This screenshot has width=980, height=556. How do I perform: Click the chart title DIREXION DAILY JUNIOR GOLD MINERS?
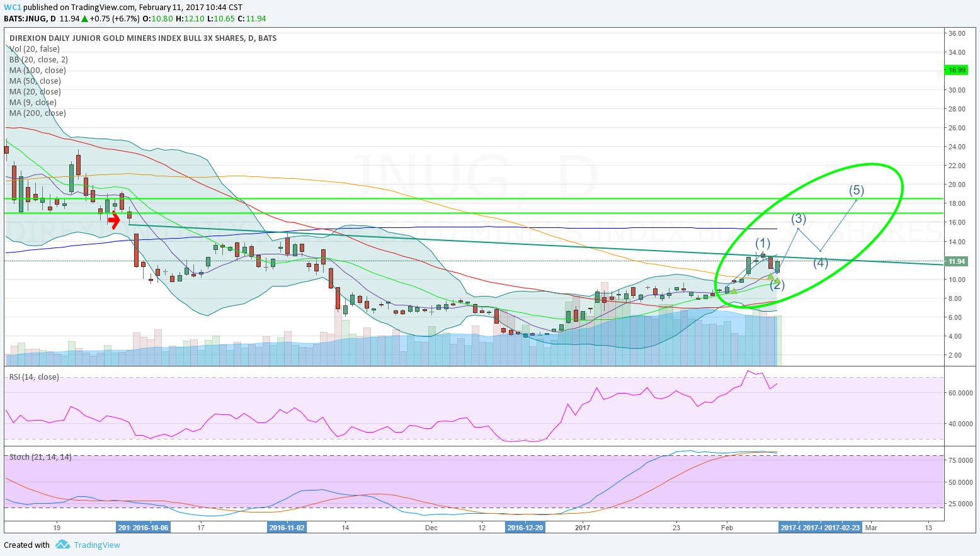(142, 38)
